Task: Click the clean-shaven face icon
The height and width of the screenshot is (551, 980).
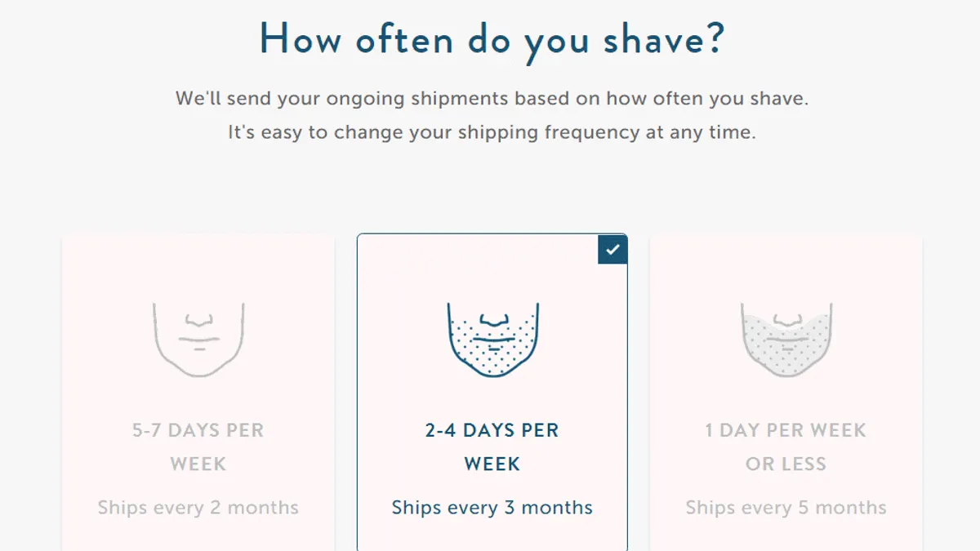Action: pos(198,340)
